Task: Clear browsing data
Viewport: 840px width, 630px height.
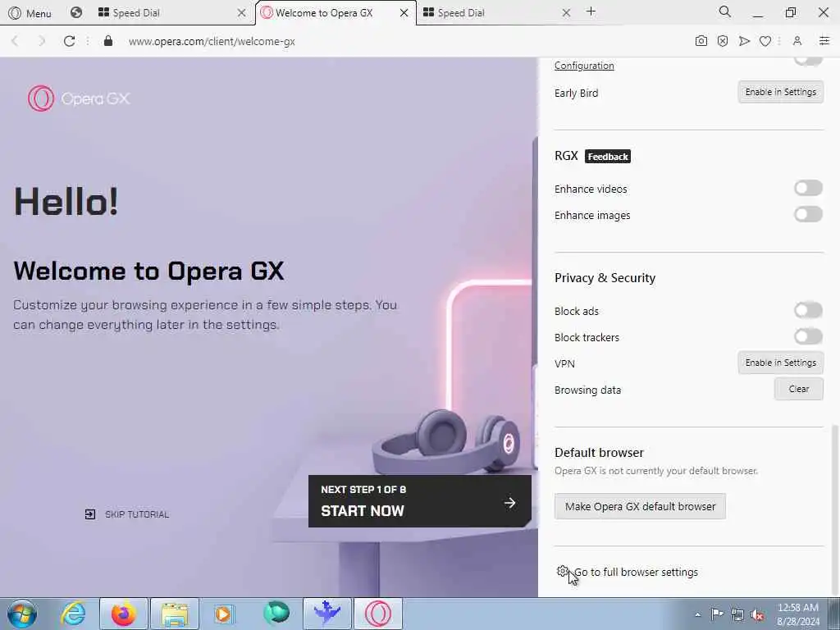Action: click(x=798, y=389)
